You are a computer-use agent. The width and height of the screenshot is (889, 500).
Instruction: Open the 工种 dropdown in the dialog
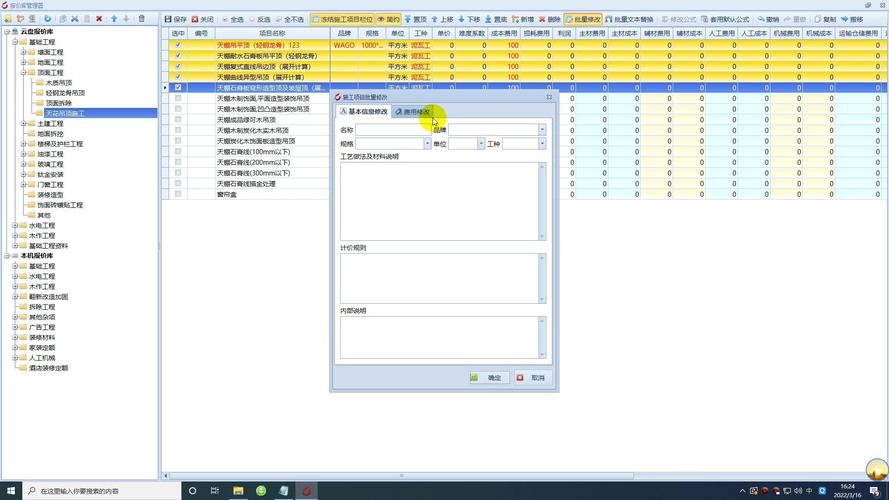(x=542, y=144)
